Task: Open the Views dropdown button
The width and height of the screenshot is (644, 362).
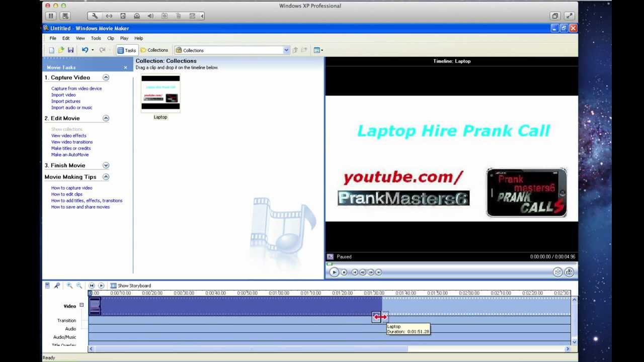Action: pyautogui.click(x=318, y=50)
